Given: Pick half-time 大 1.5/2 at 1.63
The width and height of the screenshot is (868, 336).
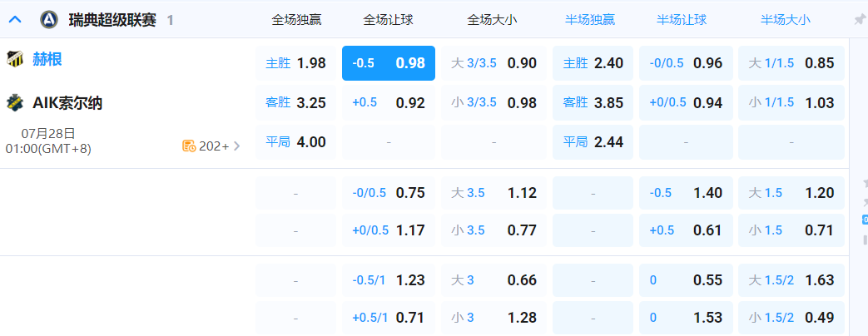Looking at the screenshot, I should [791, 280].
